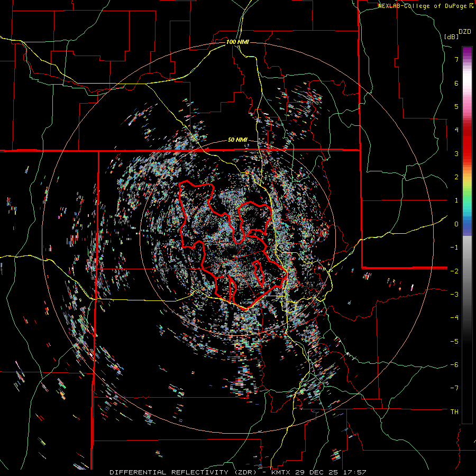
Task: Click the '4' value on the ZDR scale
Action: pyautogui.click(x=456, y=130)
